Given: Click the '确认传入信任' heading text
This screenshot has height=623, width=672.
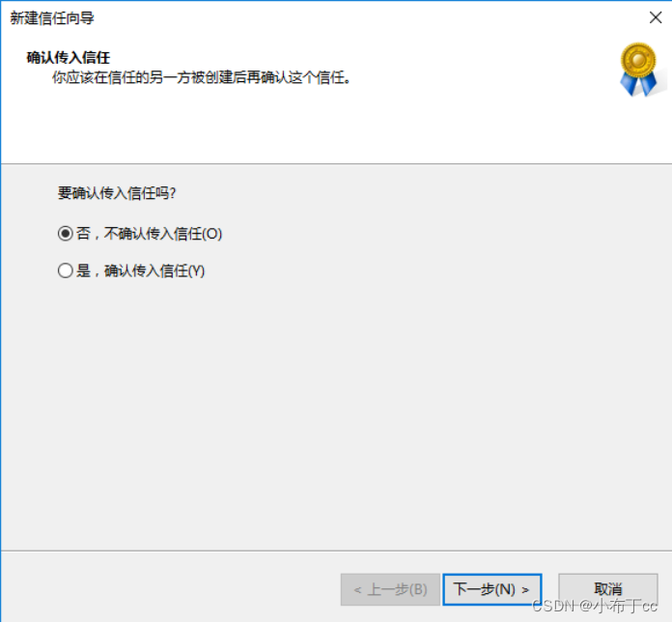Looking at the screenshot, I should pyautogui.click(x=69, y=57).
